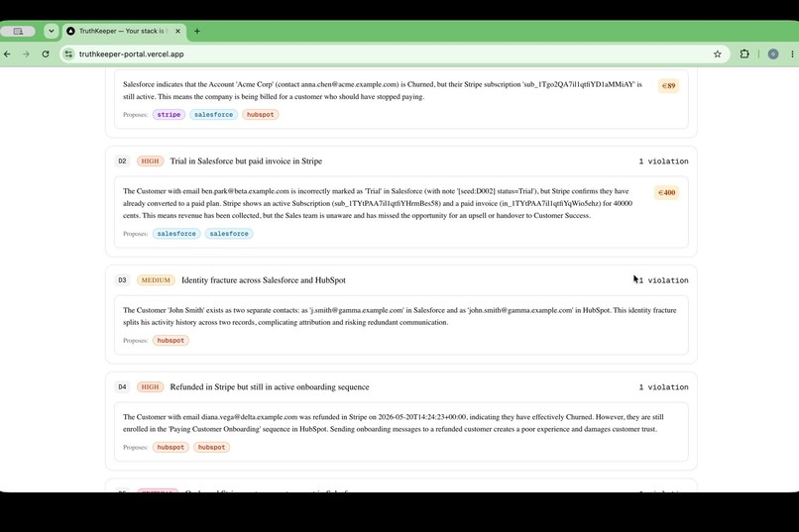Click the ben.park@beta.example.com description text

(x=378, y=203)
